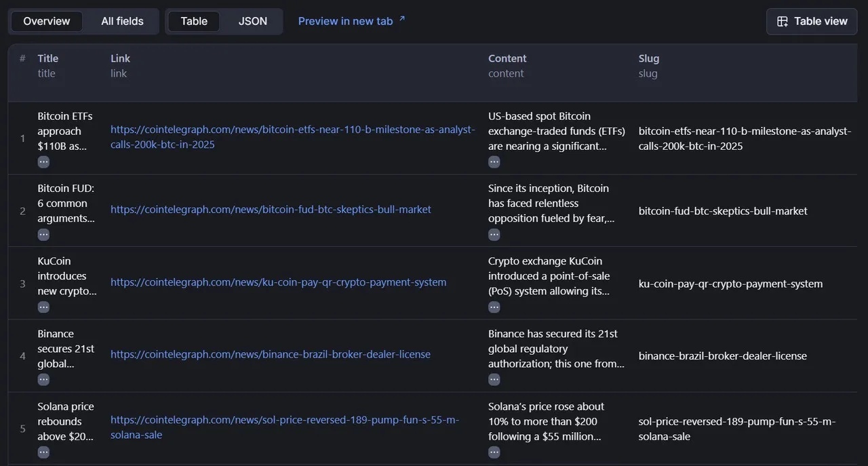Expand truncated title of Binance row
The width and height of the screenshot is (868, 466).
pyautogui.click(x=43, y=380)
